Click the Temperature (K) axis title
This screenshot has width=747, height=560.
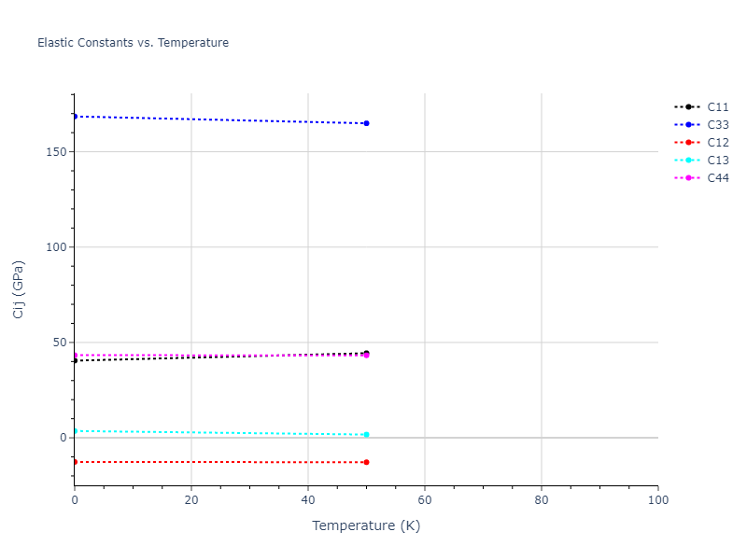click(x=366, y=526)
